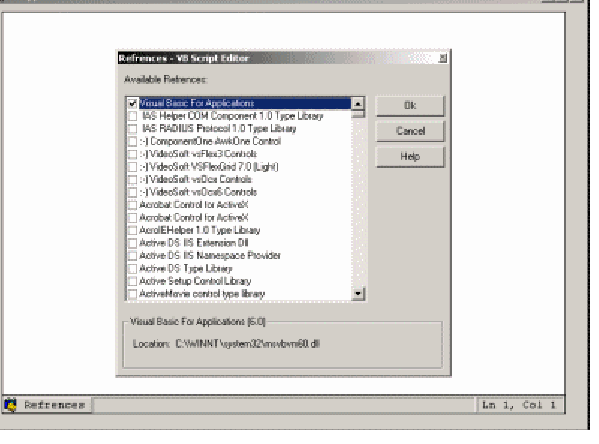Tick the ComponentOne AwkOne Control checkbox
599x444 pixels.
tap(133, 141)
